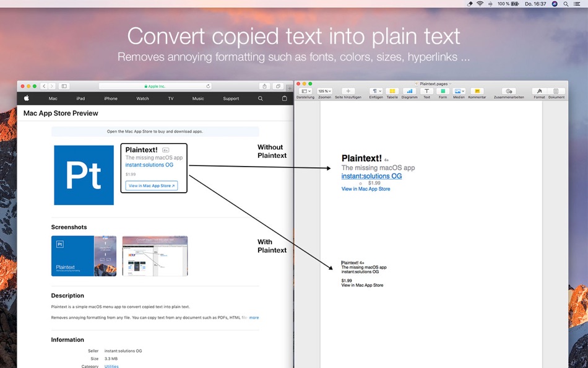Viewport: 588px width, 368px height.
Task: Open the Support section on apple.com
Action: point(231,99)
